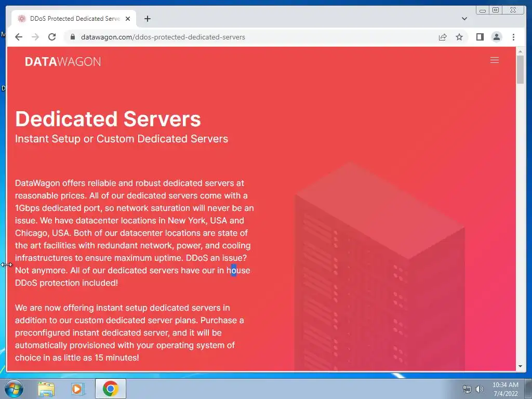Expand the tab search dropdown arrow

tap(464, 19)
